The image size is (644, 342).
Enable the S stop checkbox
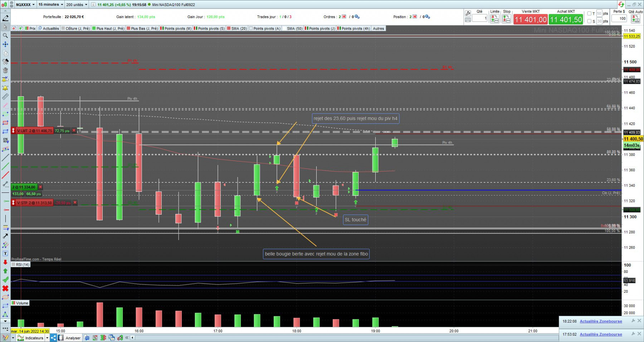click(589, 21)
